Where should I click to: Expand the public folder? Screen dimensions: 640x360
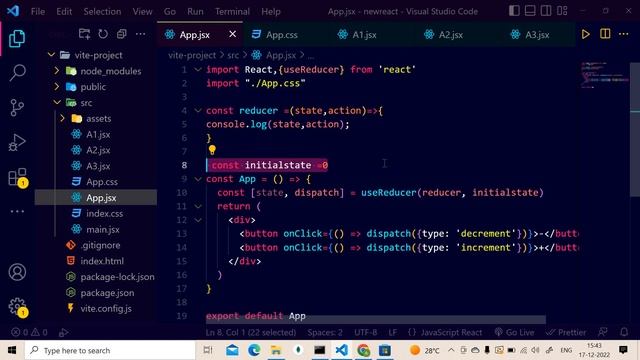point(57,87)
